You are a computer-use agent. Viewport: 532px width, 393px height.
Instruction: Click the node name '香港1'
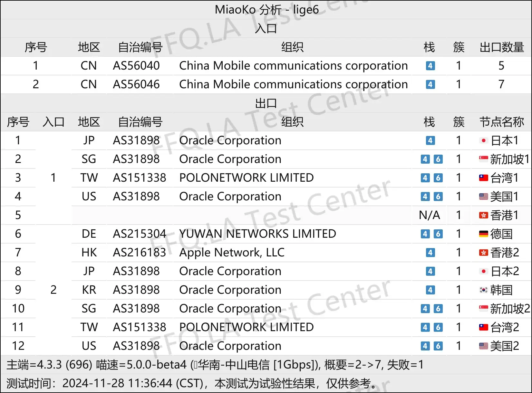pyautogui.click(x=505, y=215)
